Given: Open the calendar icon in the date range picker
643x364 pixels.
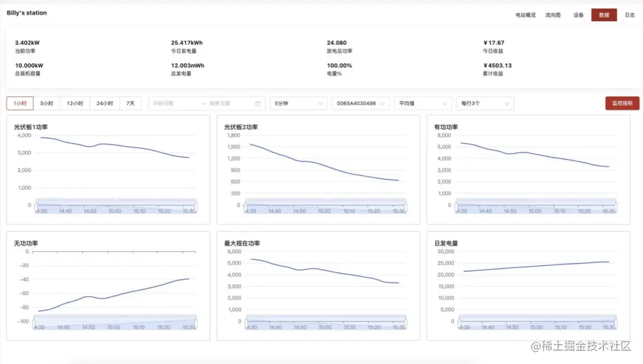Looking at the screenshot, I should pyautogui.click(x=257, y=104).
